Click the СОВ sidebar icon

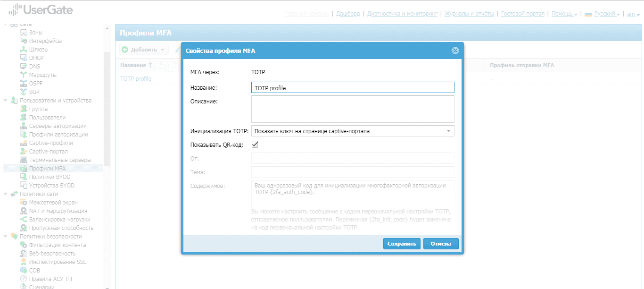tap(24, 271)
